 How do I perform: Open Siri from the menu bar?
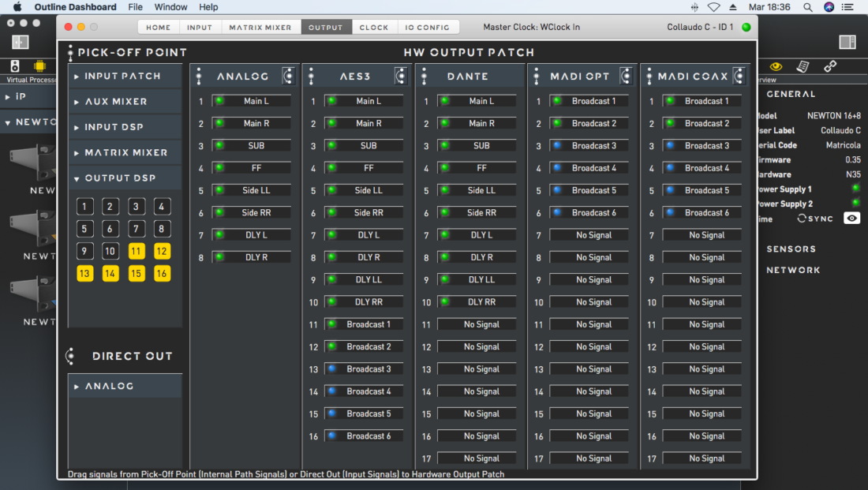[x=829, y=7]
